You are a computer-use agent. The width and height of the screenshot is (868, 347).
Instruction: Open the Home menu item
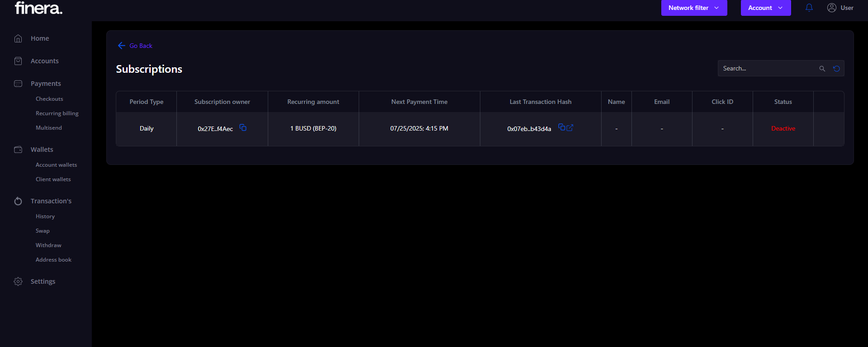coord(40,38)
